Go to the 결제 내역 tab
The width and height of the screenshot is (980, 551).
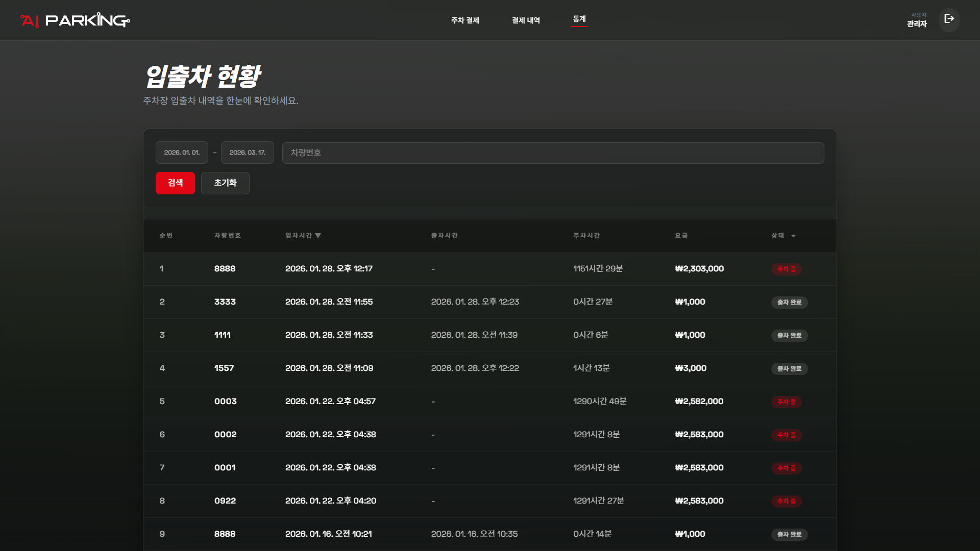pos(526,20)
